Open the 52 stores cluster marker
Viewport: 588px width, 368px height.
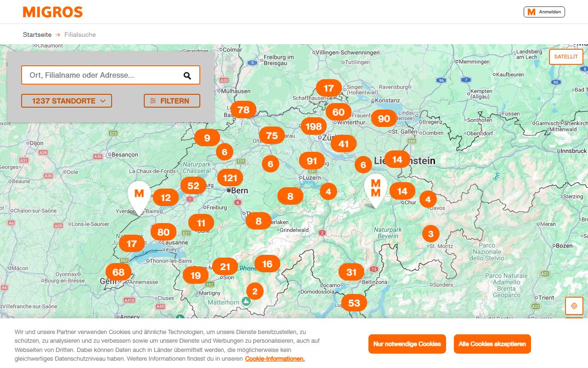193,185
